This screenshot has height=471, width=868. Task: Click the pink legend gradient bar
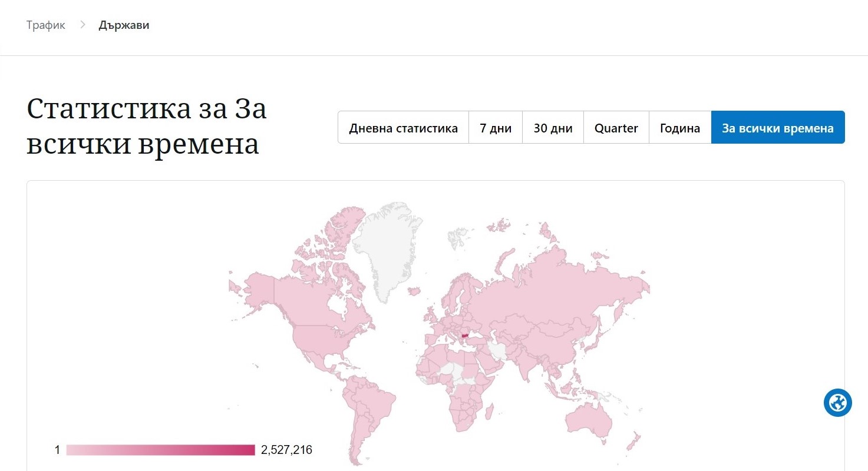click(160, 450)
